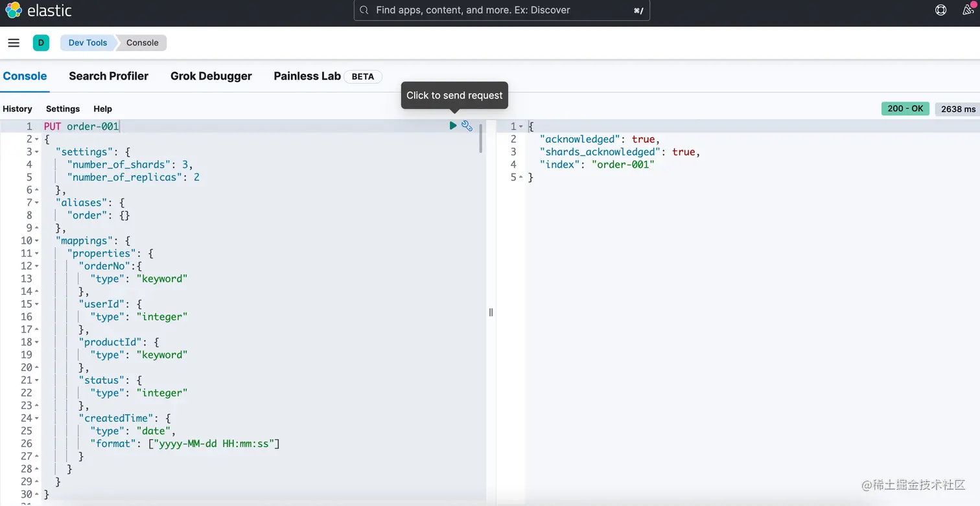Screen dimensions: 980x506
Task: Click the integer type under status
Action: (x=162, y=393)
